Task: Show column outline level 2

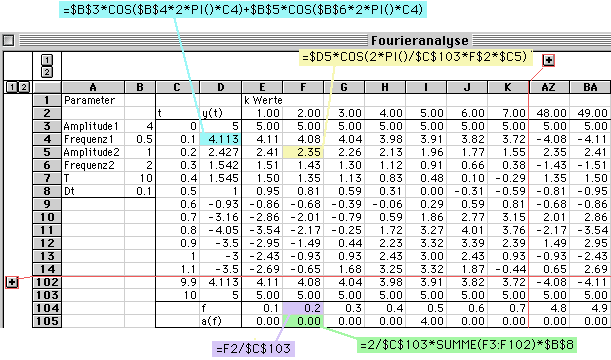Action: (x=47, y=72)
